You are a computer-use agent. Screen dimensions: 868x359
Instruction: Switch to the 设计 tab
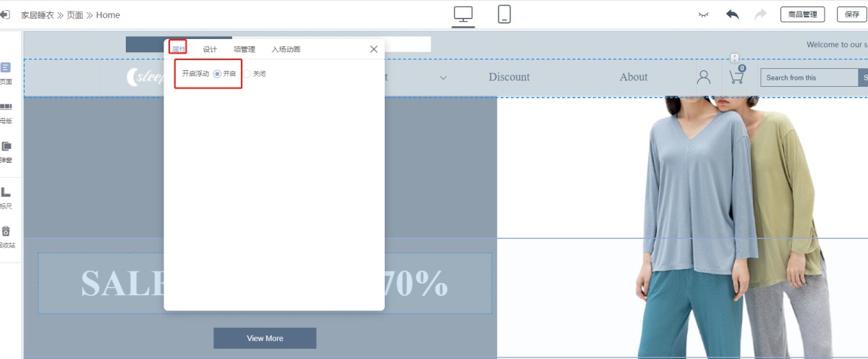coord(210,49)
